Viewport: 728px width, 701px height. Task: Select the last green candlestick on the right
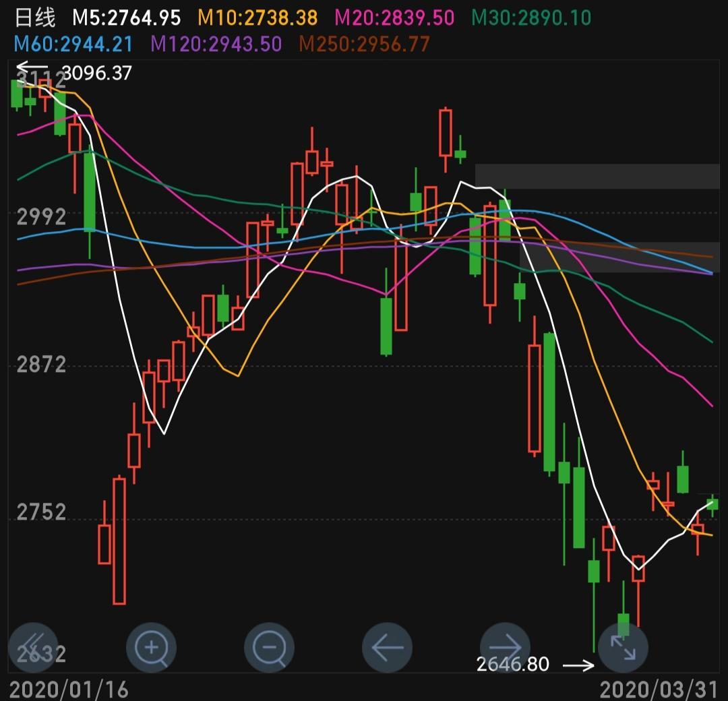tap(712, 505)
